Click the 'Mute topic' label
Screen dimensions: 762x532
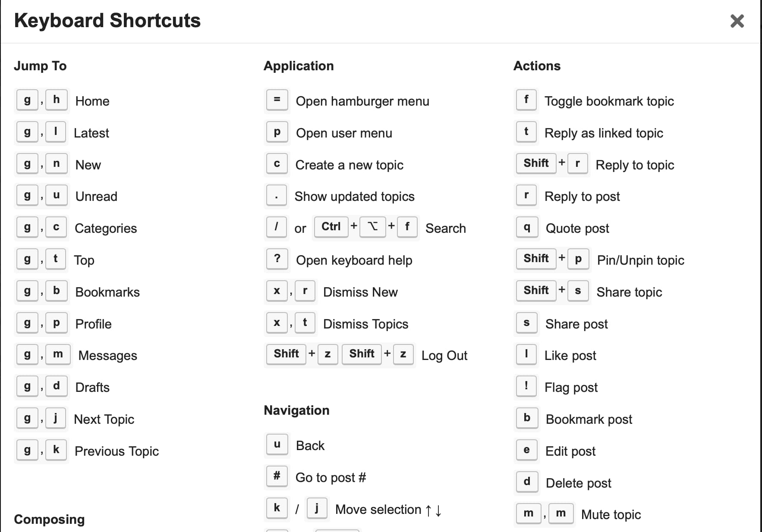click(611, 514)
